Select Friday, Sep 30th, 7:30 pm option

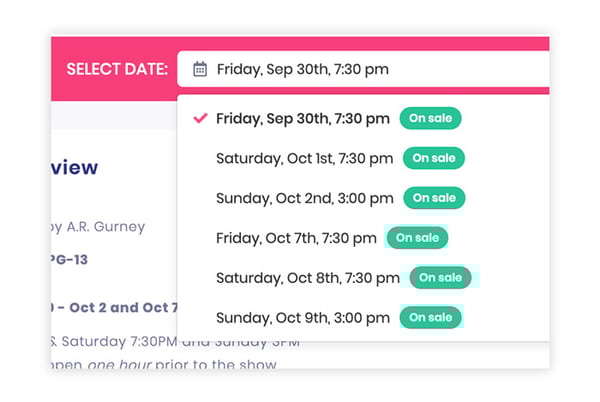coord(303,119)
